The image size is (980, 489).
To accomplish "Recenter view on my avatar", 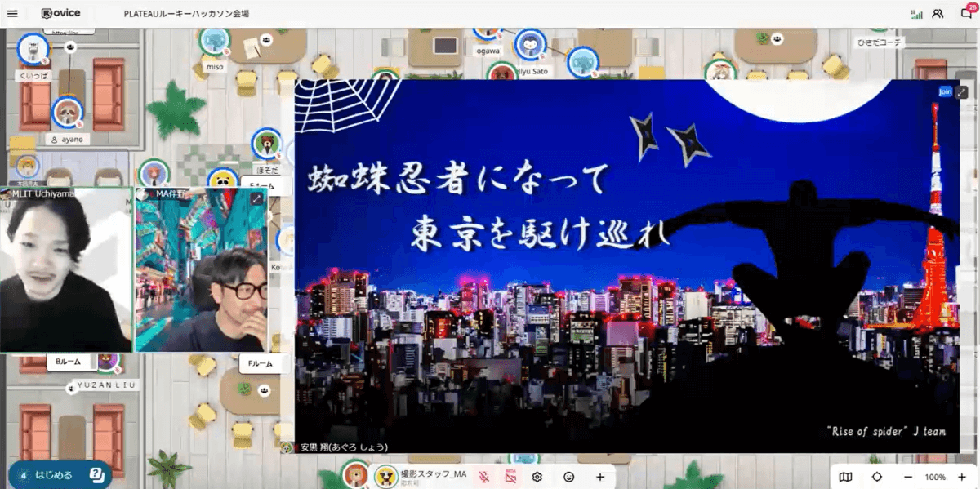I will click(x=877, y=477).
